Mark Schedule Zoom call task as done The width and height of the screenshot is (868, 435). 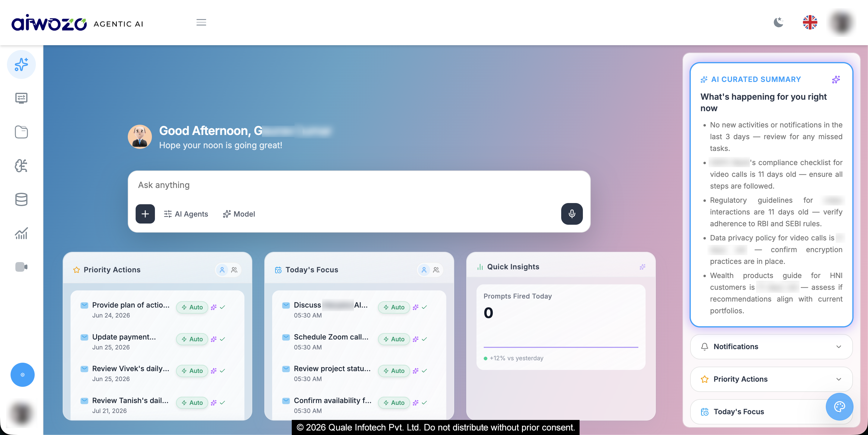click(424, 339)
